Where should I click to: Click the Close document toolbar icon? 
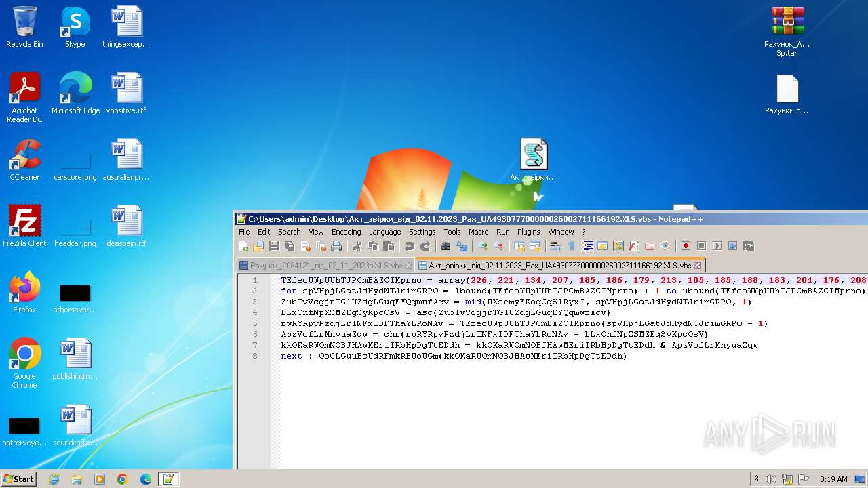coord(305,246)
